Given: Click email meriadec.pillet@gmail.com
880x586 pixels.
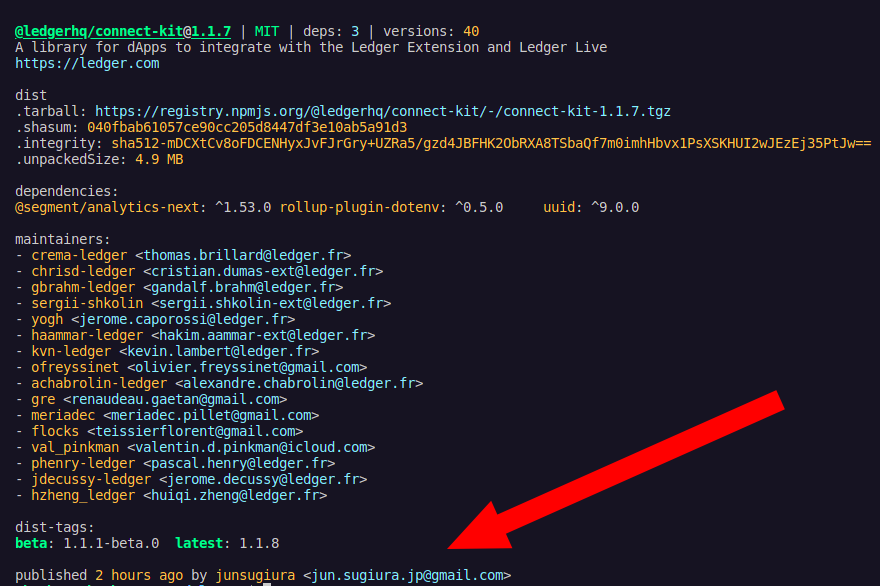Looking at the screenshot, I should coord(211,415).
